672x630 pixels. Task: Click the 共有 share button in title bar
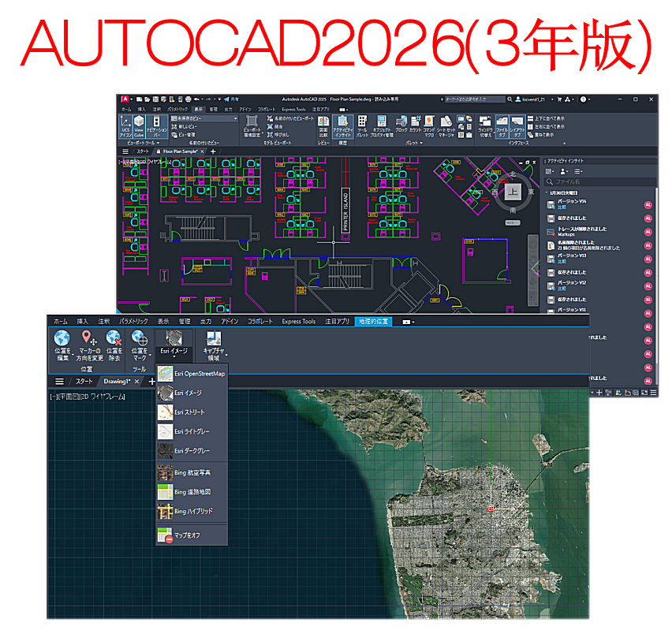tap(231, 99)
